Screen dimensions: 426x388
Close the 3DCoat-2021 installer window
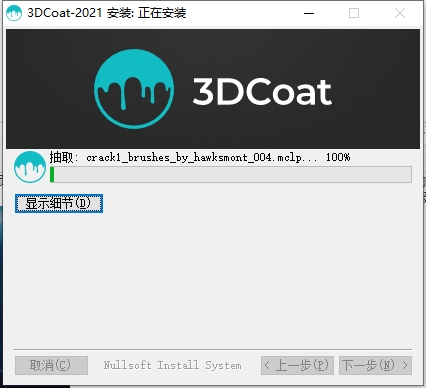click(400, 13)
